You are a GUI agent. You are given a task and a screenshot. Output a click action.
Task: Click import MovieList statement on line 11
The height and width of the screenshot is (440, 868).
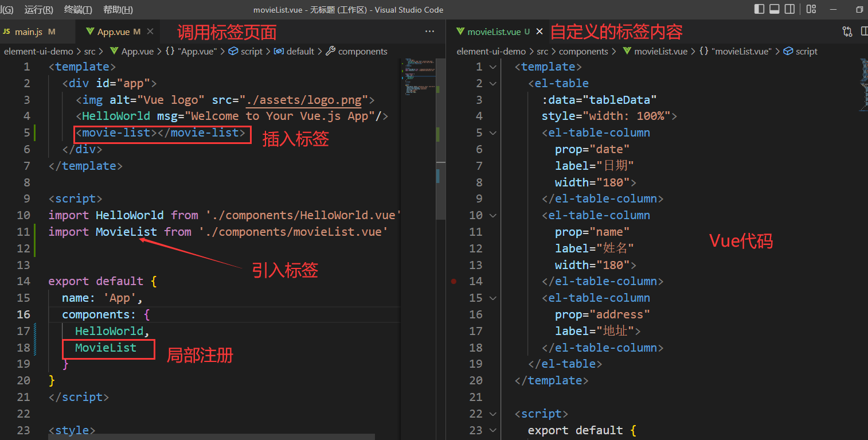[x=218, y=232]
